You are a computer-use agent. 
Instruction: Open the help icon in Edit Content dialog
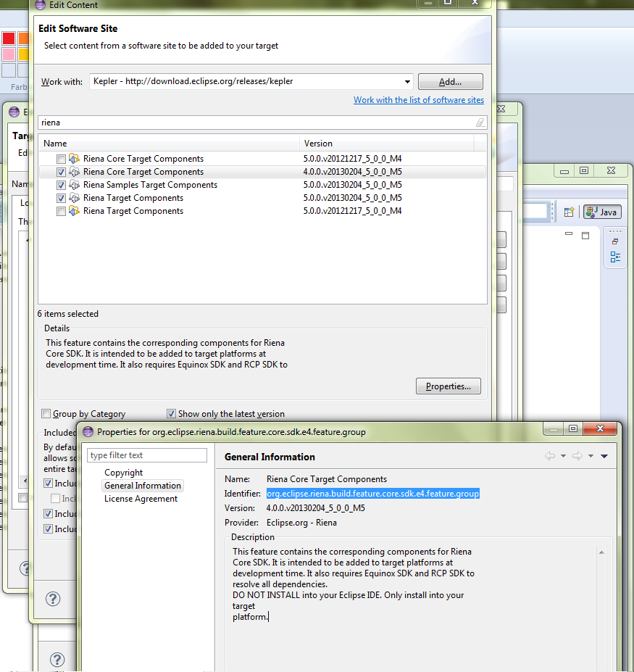53,599
